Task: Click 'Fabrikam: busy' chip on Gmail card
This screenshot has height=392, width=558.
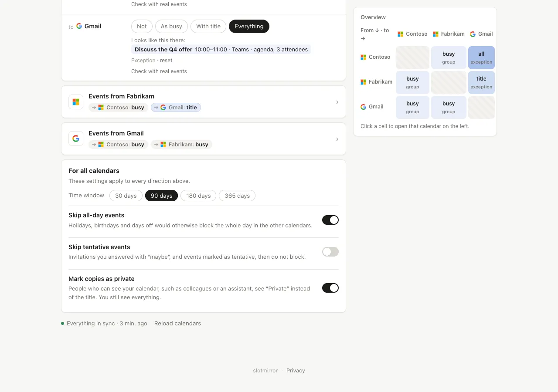Action: tap(181, 144)
